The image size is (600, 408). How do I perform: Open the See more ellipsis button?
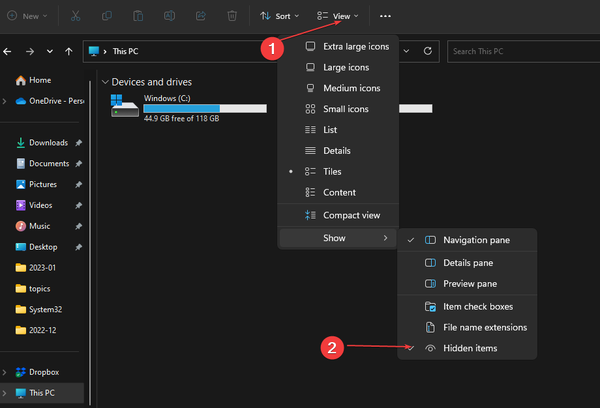click(386, 16)
